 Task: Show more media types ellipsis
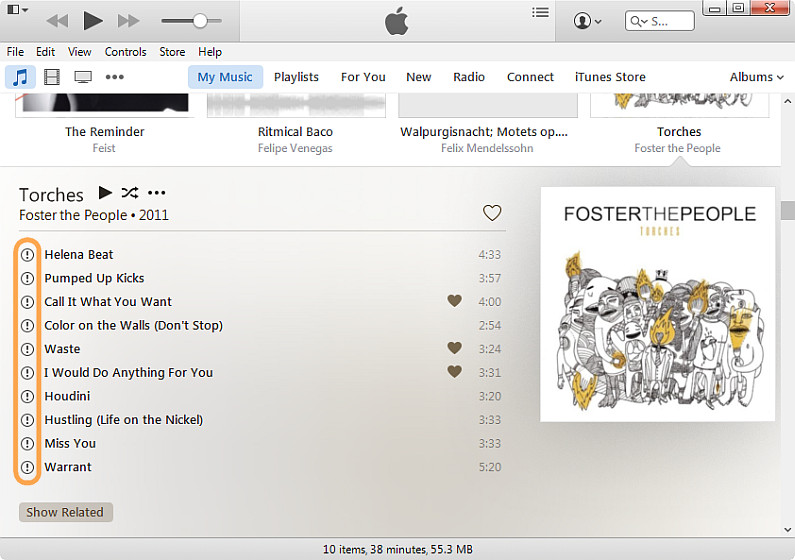point(115,77)
